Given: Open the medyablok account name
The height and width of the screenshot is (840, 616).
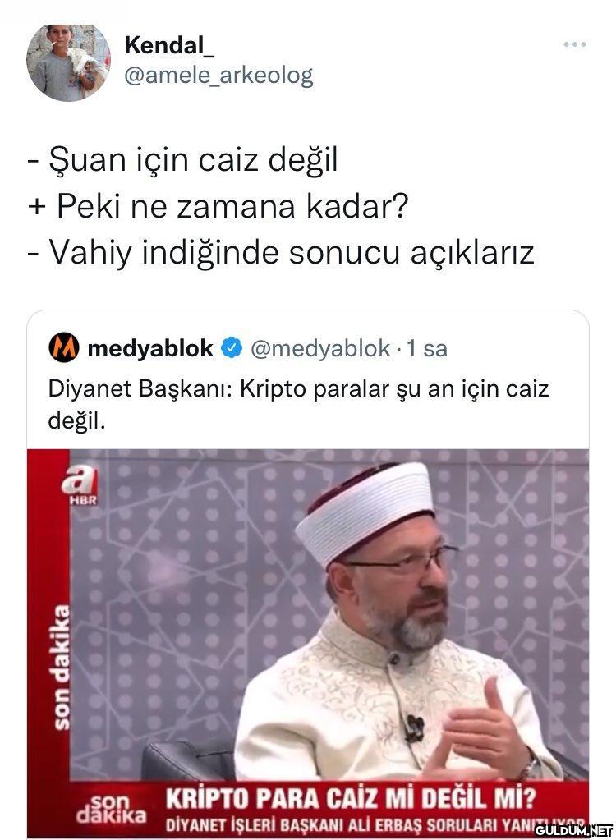Looking at the screenshot, I should (x=150, y=348).
